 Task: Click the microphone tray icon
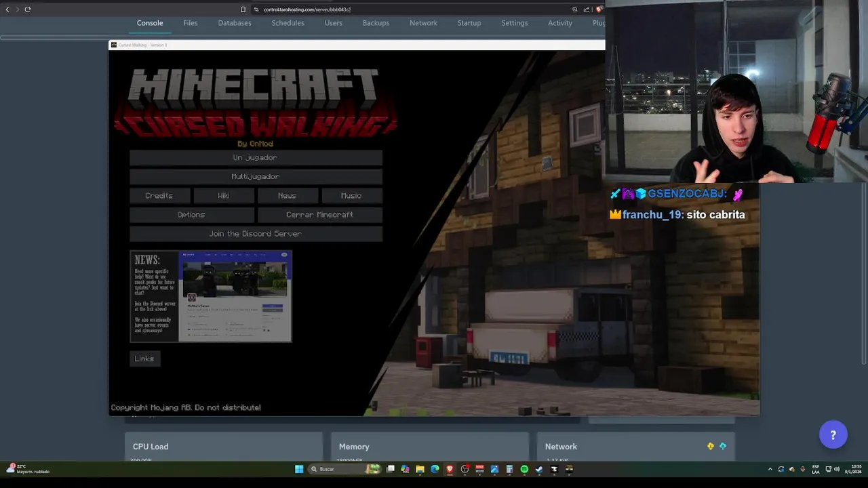click(x=803, y=469)
